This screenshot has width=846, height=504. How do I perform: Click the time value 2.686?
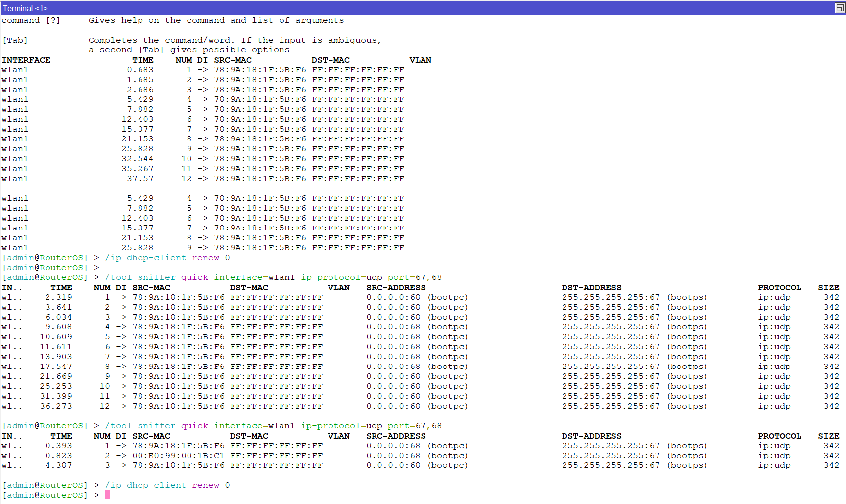(x=140, y=90)
